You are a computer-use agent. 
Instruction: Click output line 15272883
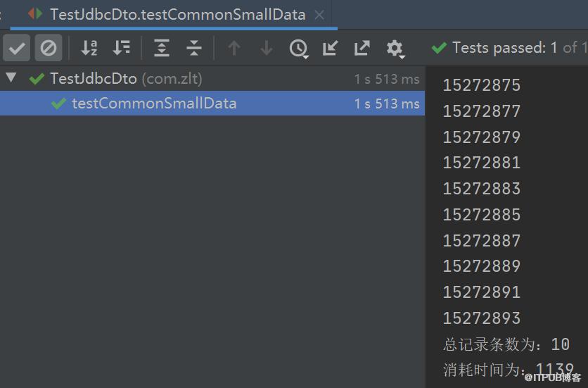coord(482,189)
